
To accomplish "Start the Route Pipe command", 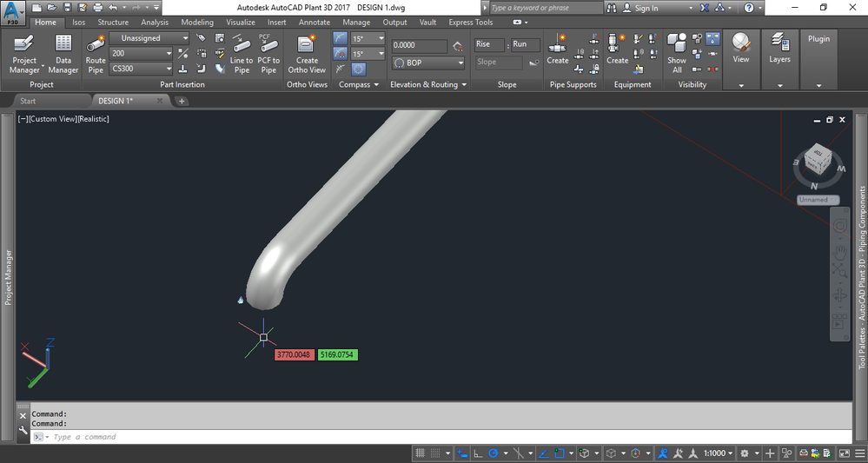I will [x=96, y=54].
